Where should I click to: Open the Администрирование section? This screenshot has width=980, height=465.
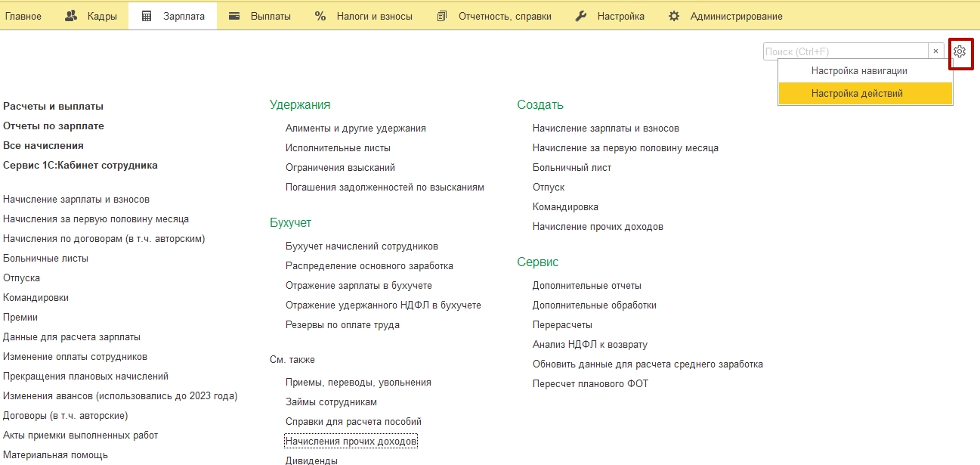click(725, 16)
